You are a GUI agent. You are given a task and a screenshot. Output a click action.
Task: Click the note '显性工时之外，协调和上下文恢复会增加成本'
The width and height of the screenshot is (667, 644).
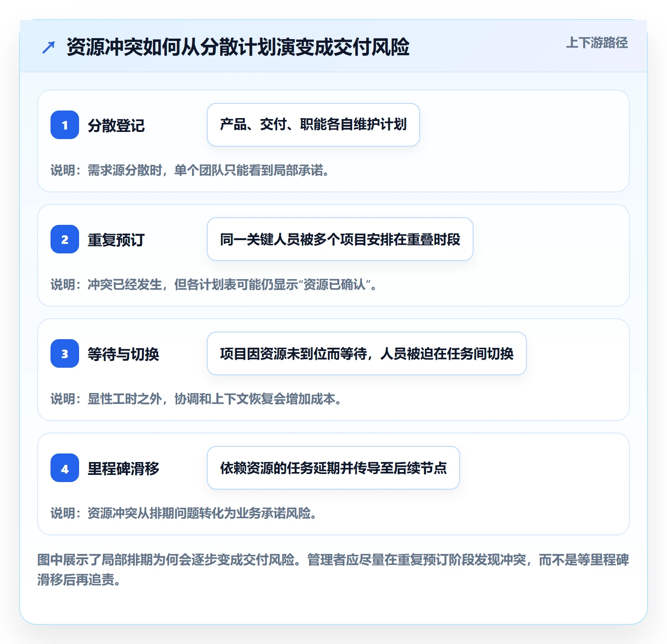[x=196, y=399]
